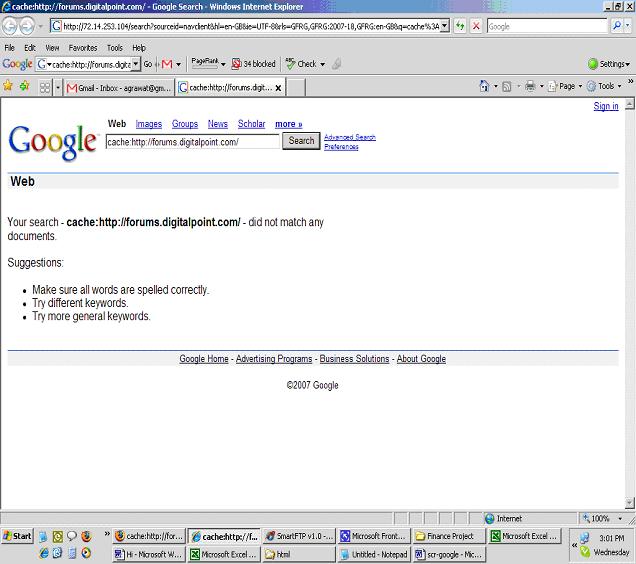Click the Google logo on the search page
This screenshot has height=564, width=636.
tap(52, 142)
